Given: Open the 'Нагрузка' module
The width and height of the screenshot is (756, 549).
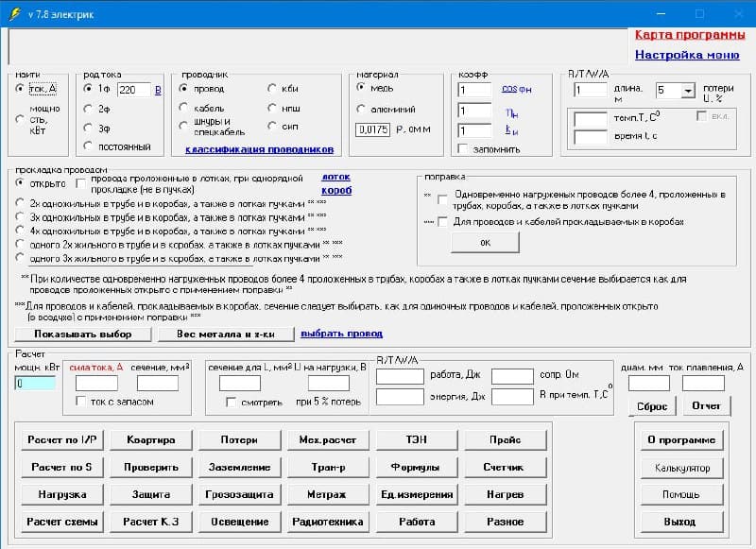Looking at the screenshot, I should (62, 494).
